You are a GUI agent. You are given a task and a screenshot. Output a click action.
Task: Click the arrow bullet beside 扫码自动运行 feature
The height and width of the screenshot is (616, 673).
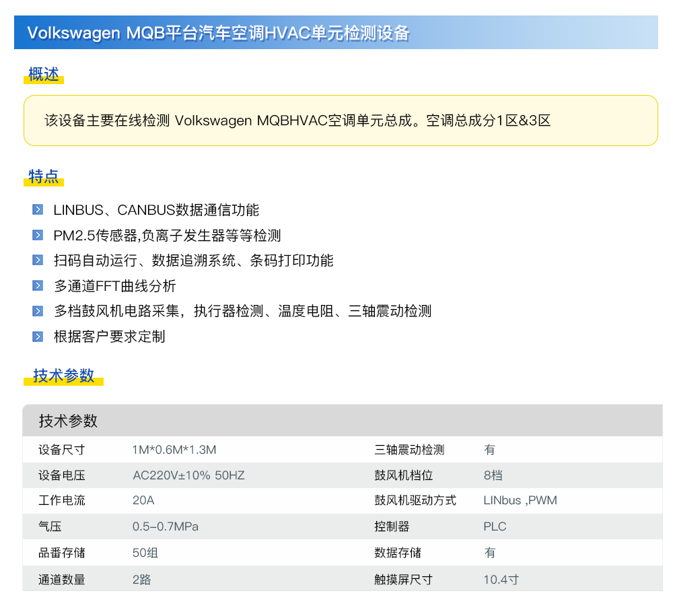(x=38, y=261)
